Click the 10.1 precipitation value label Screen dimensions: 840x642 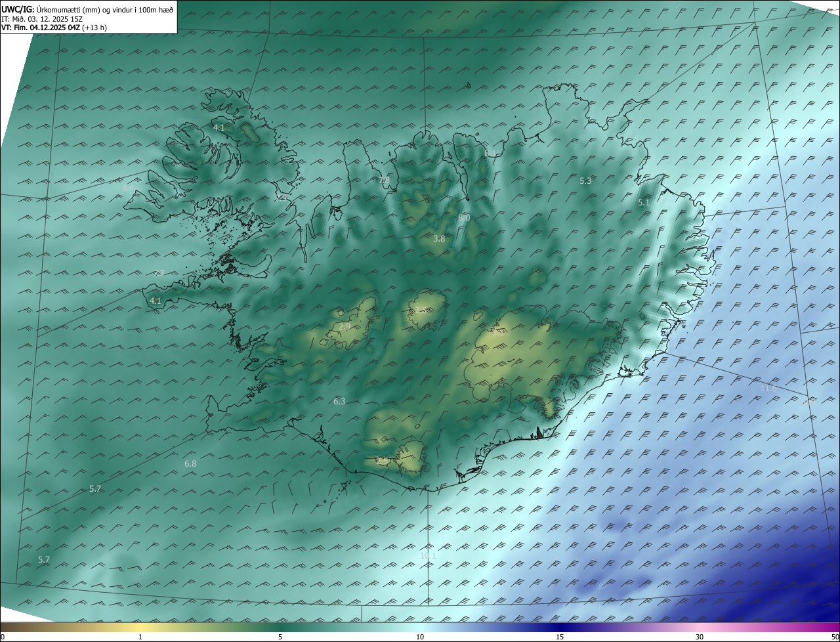(428, 556)
